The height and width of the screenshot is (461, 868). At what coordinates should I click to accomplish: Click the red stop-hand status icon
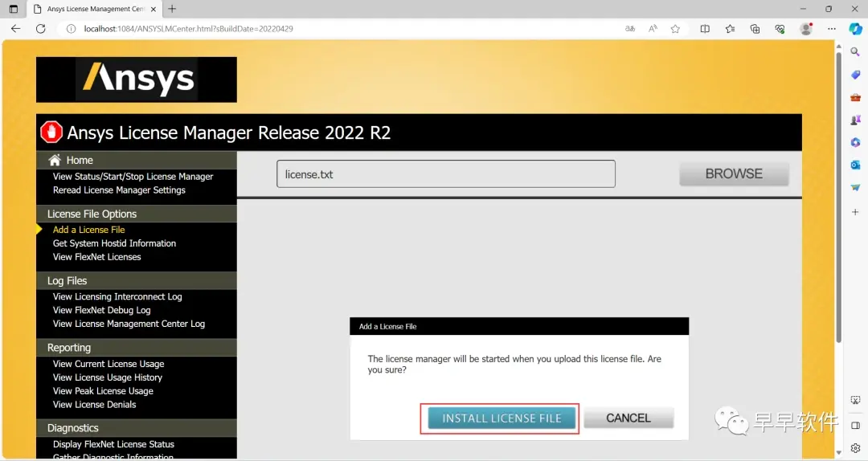coord(51,133)
